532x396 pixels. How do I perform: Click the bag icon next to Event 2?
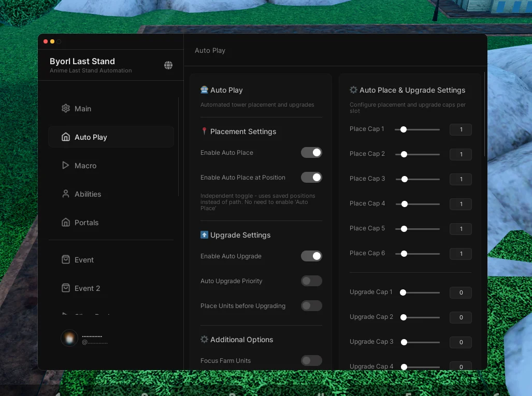pos(66,288)
